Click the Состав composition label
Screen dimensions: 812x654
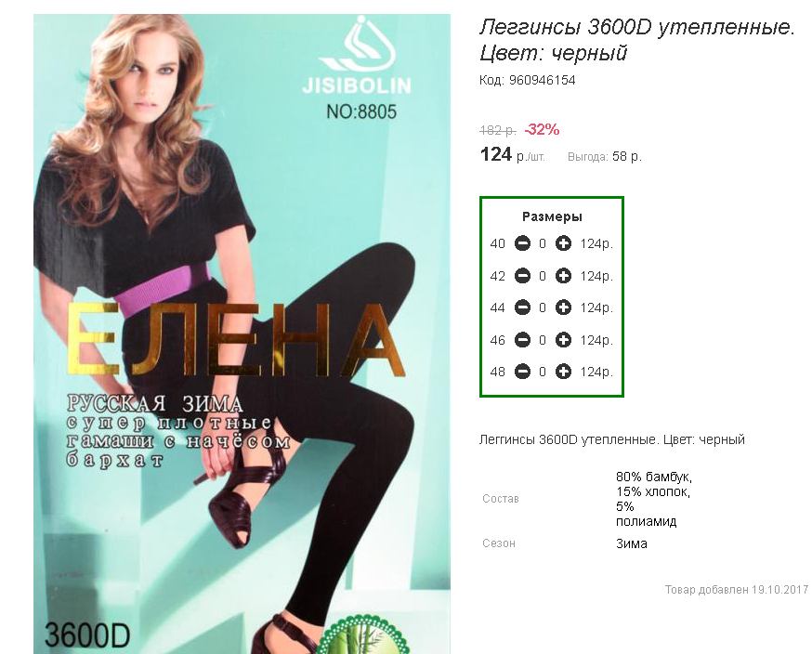tap(500, 499)
